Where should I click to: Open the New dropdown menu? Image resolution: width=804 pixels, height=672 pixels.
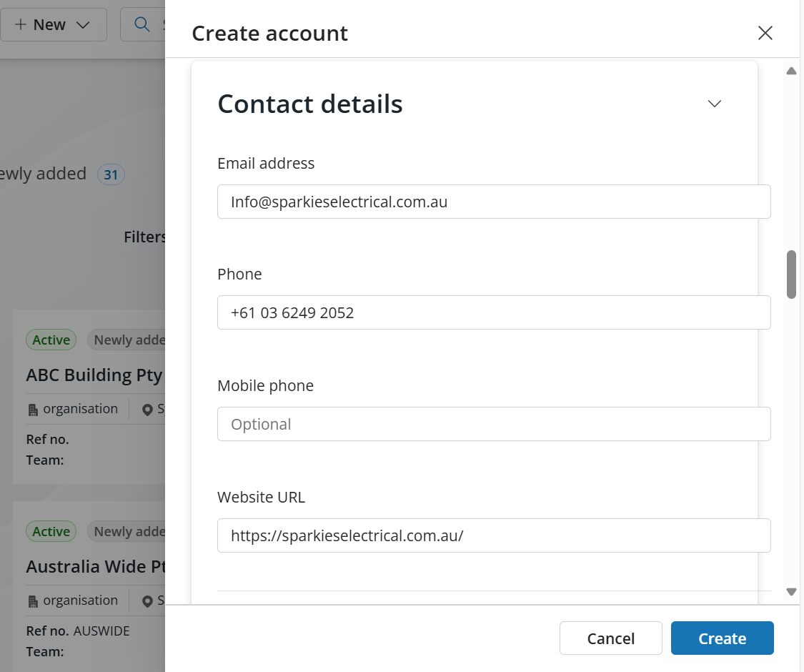tap(52, 24)
